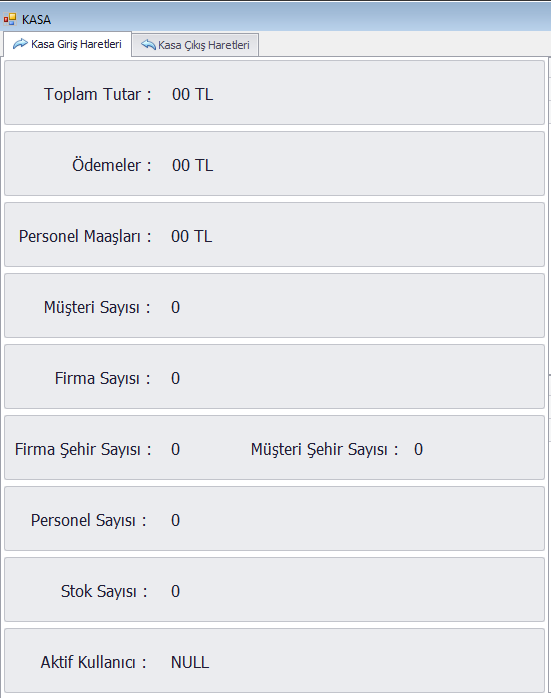This screenshot has height=698, width=551.
Task: Click the KASA title text
Action: (x=36, y=20)
